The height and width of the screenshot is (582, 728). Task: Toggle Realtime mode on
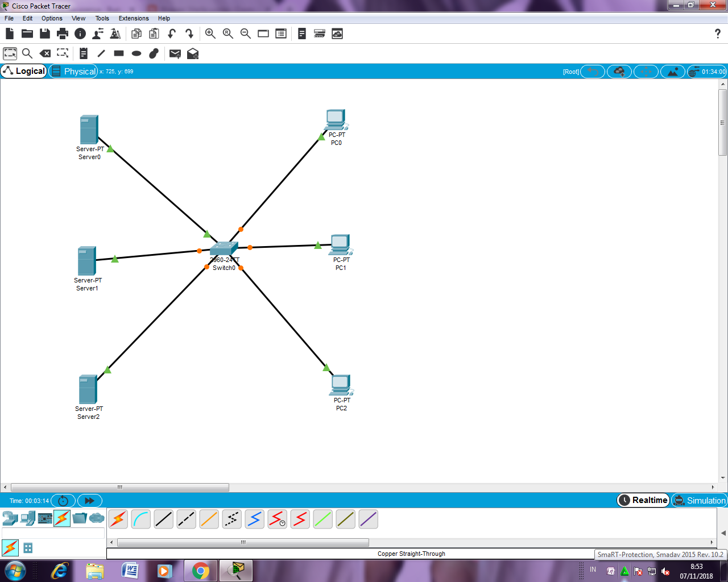coord(643,500)
